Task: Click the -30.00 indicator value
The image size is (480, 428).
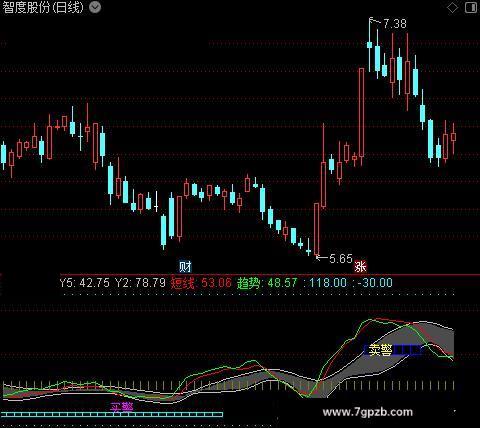Action: pyautogui.click(x=375, y=283)
